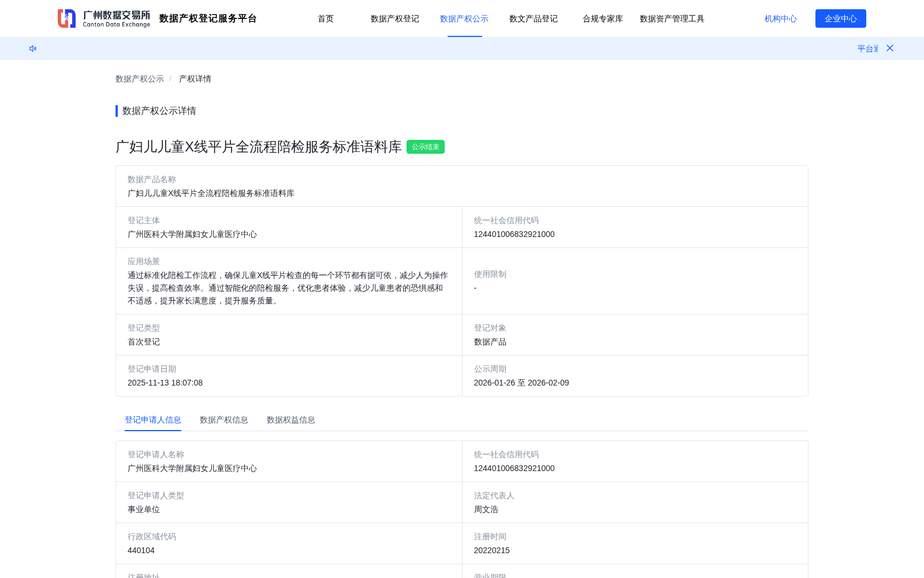924x578 pixels.
Task: Click the 使用限制 label
Action: pos(490,274)
